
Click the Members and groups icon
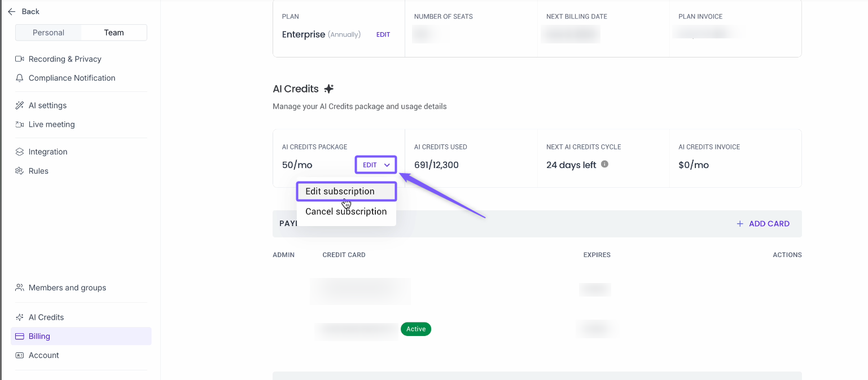coord(20,288)
